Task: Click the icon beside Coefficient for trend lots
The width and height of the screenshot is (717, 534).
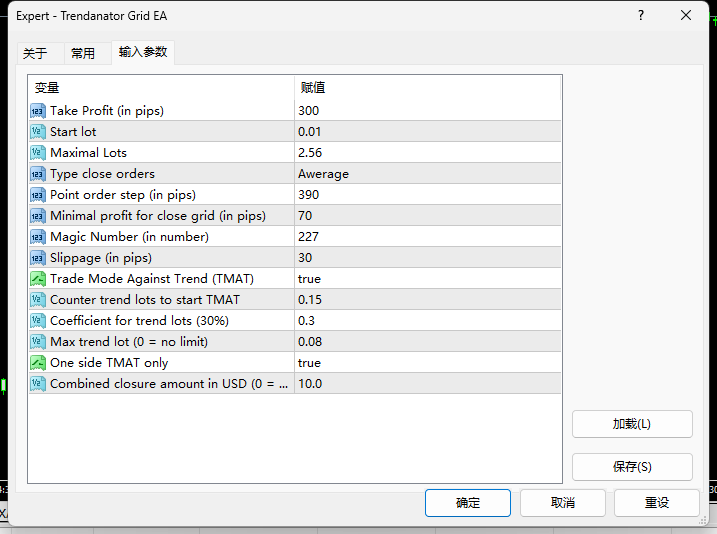Action: click(x=38, y=321)
